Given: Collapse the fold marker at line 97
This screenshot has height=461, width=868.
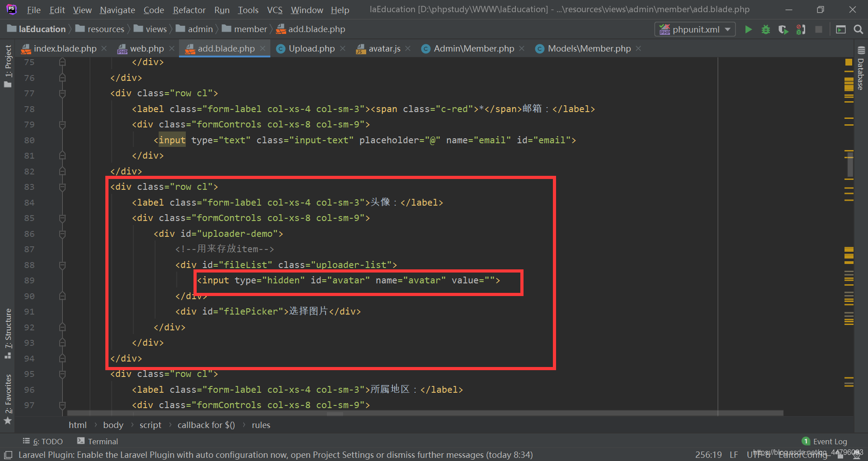Looking at the screenshot, I should coord(62,405).
